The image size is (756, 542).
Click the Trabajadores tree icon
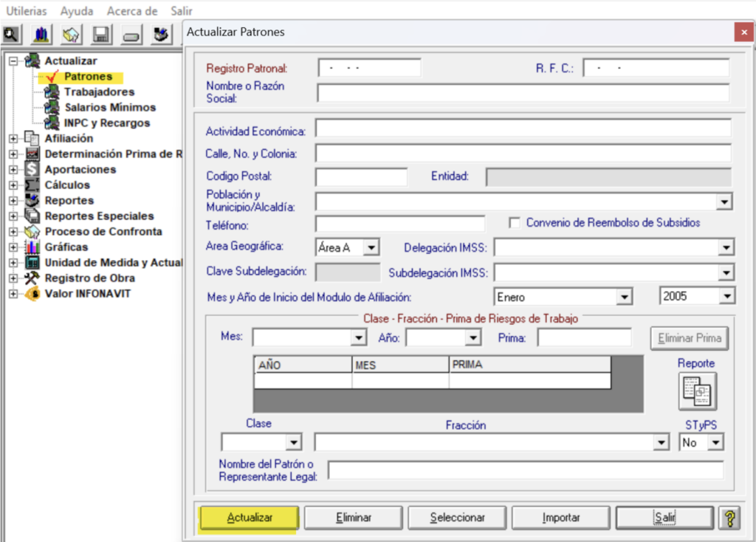click(x=52, y=92)
